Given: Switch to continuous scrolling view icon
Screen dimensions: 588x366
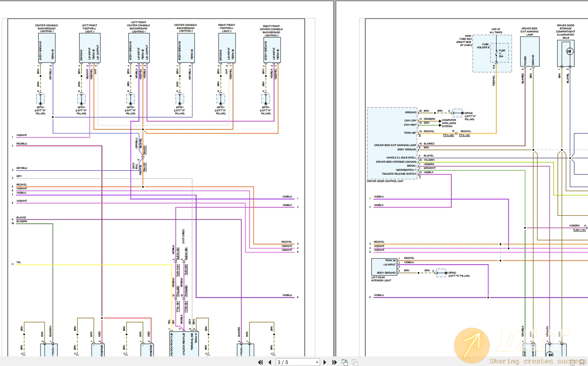Looking at the screenshot, I should (582, 363).
